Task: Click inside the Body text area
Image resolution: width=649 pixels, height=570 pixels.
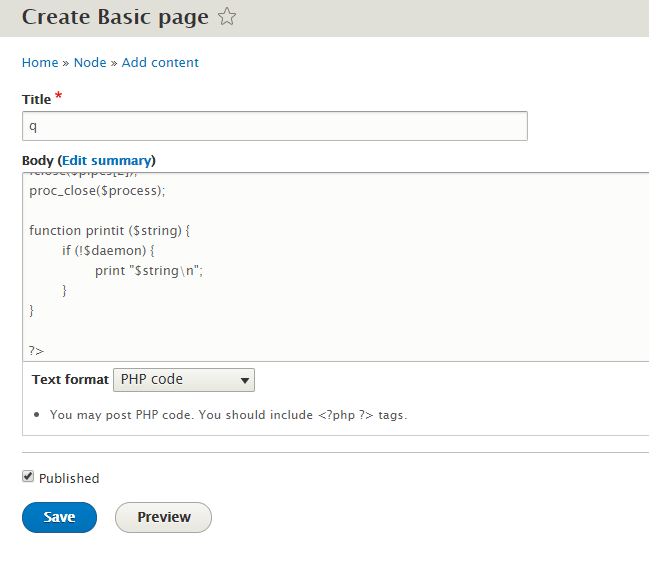Action: 335,267
